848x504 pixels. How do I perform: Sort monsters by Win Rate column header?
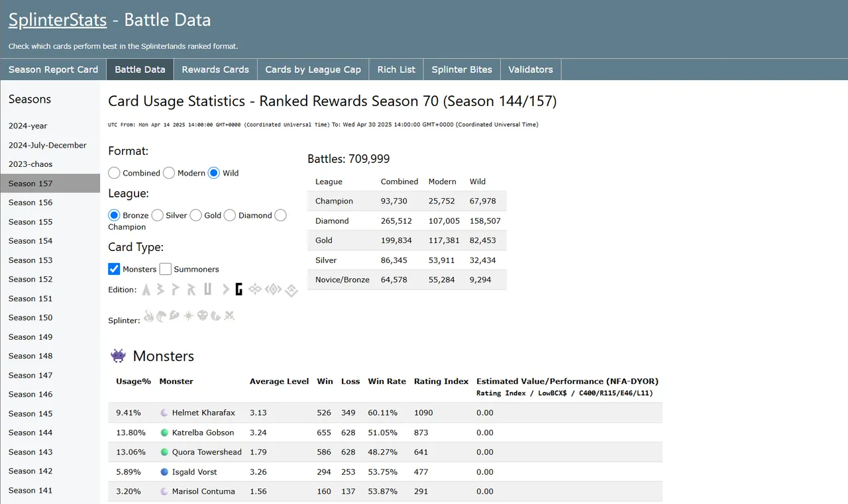click(x=387, y=381)
